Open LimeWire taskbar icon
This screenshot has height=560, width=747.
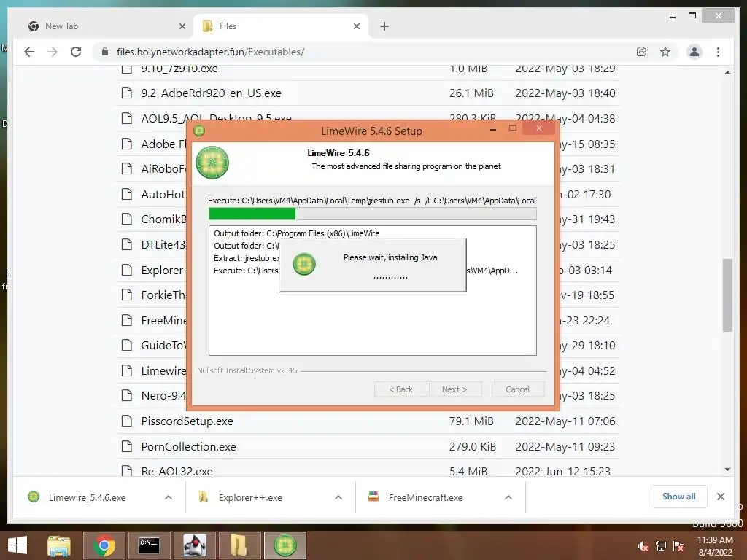(285, 545)
